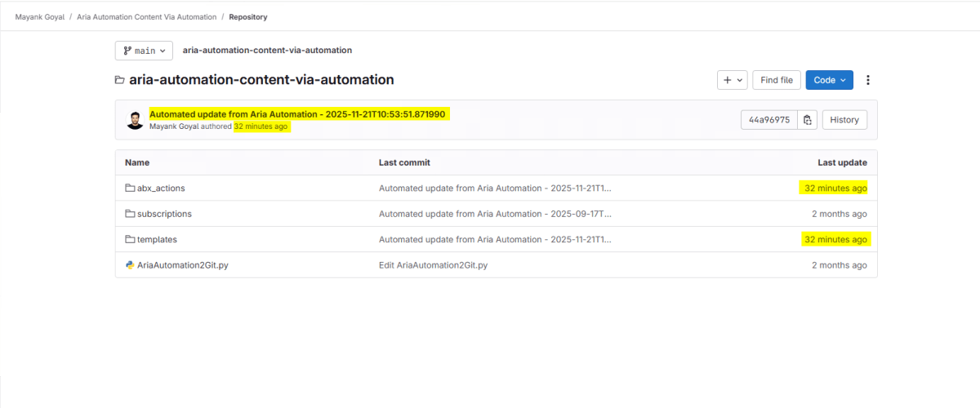
Task: Open the plus add-file dropdown
Action: tap(733, 80)
